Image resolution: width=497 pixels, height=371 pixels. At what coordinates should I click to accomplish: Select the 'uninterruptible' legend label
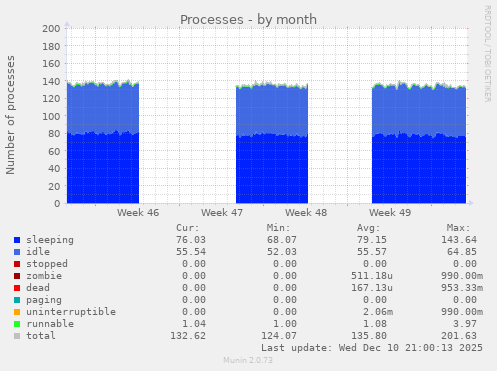pos(71,312)
